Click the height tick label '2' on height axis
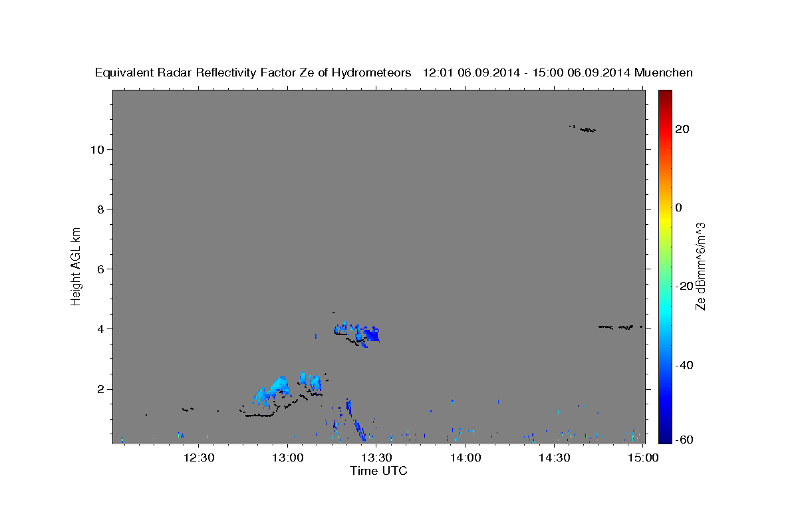This screenshot has width=798, height=532. coord(101,389)
